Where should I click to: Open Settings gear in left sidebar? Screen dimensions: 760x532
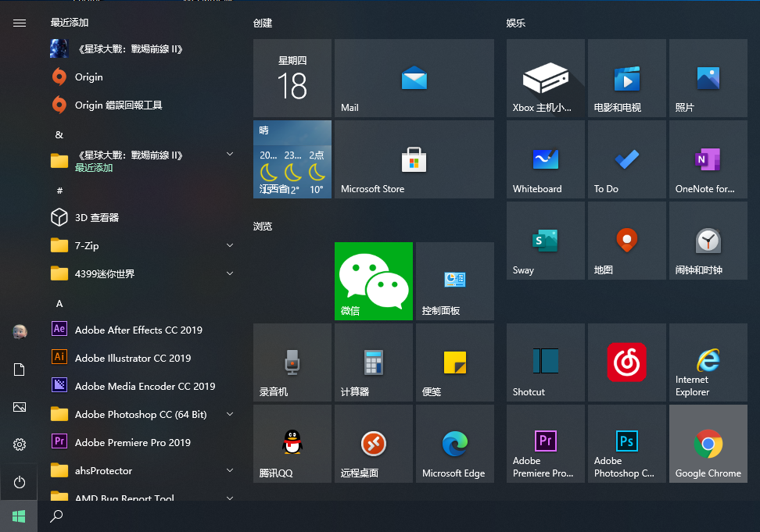[x=20, y=445]
